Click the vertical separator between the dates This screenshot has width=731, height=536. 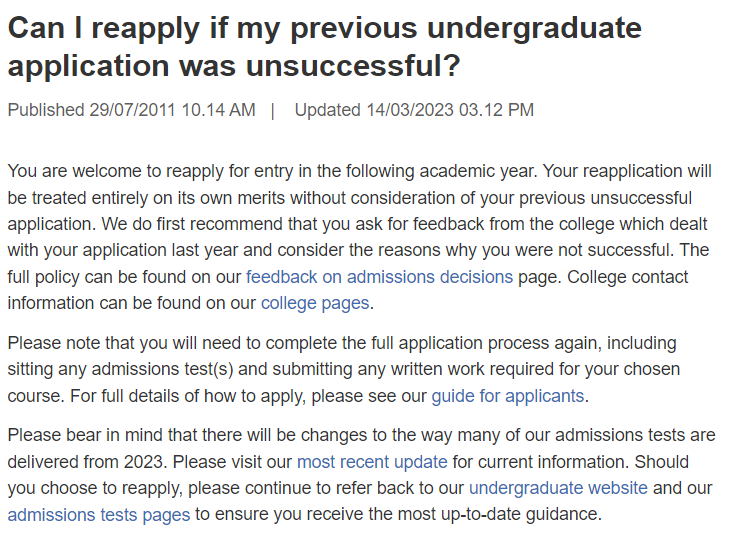coord(273,109)
